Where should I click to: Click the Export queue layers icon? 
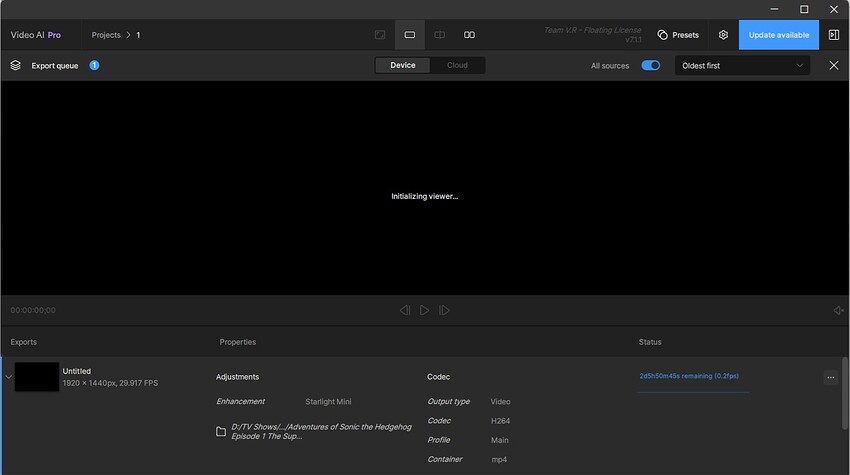16,65
